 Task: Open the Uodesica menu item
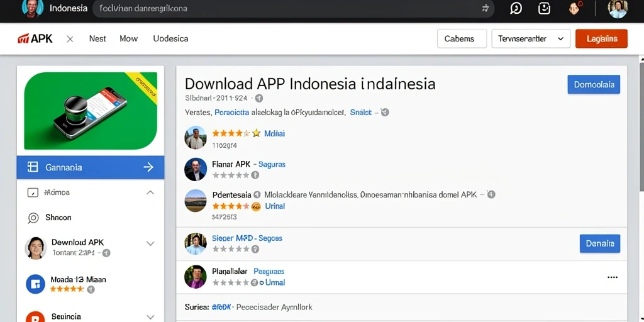pyautogui.click(x=170, y=38)
